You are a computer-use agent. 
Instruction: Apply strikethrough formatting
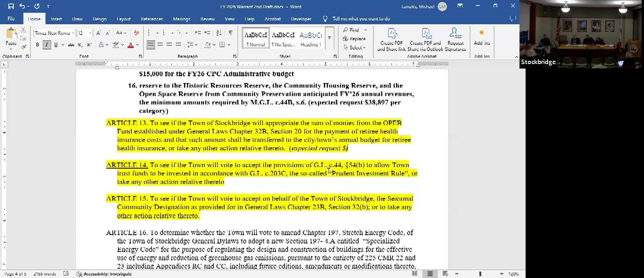pyautogui.click(x=71, y=45)
